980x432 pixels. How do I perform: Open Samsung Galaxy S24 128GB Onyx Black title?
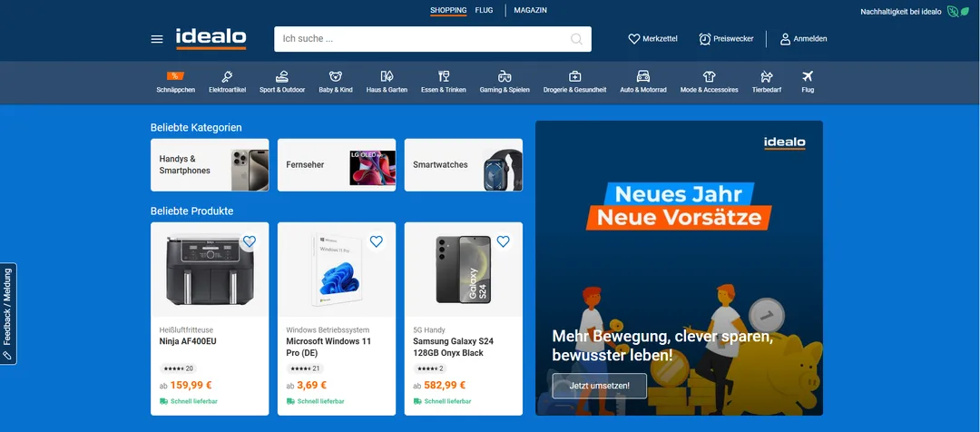[x=453, y=347]
